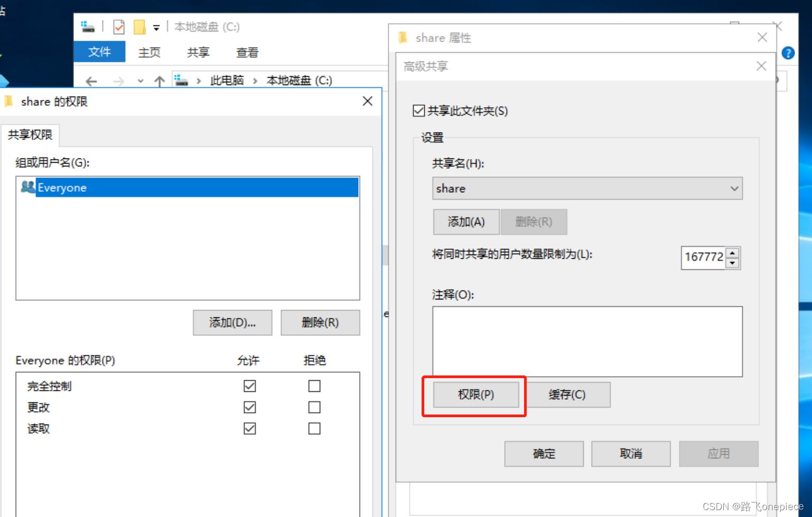Open the 文件 menu in Explorer
The height and width of the screenshot is (517, 812).
99,52
